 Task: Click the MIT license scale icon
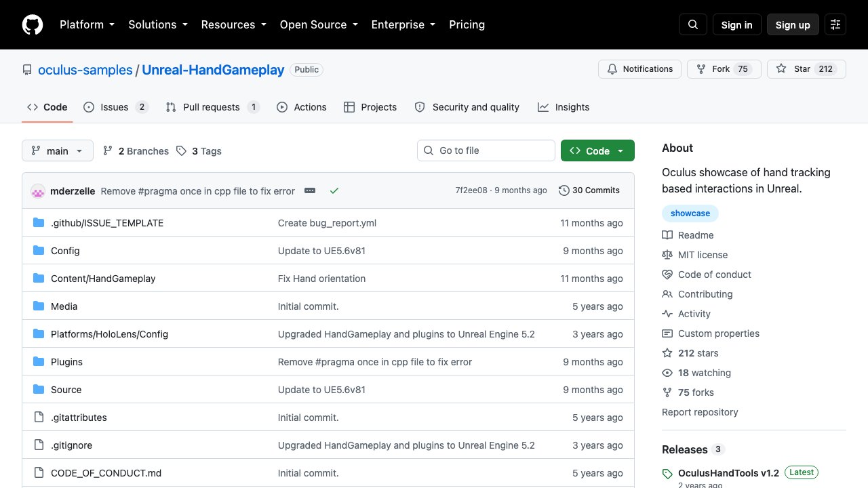click(x=667, y=255)
